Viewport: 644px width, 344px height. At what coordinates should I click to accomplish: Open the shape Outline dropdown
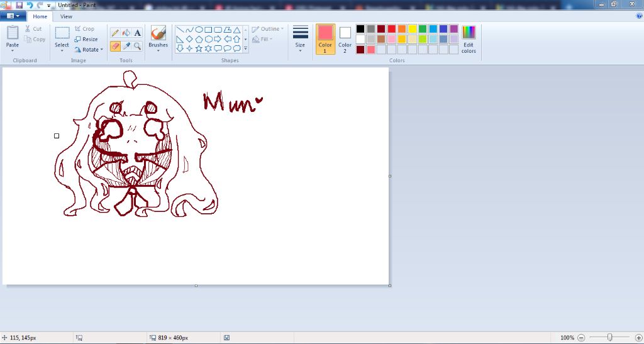pyautogui.click(x=268, y=29)
